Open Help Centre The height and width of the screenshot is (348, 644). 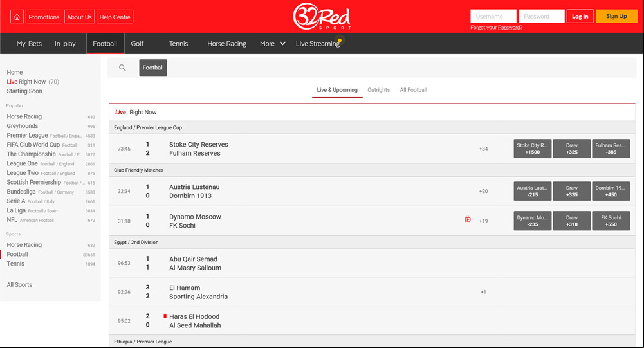(x=115, y=17)
